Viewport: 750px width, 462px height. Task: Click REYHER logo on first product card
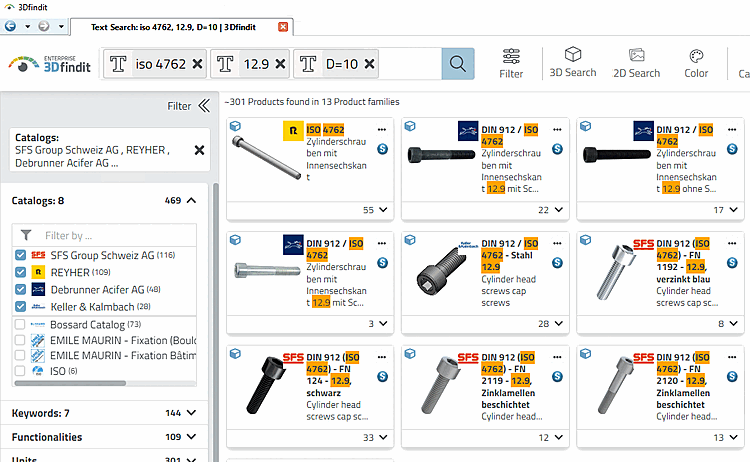293,131
